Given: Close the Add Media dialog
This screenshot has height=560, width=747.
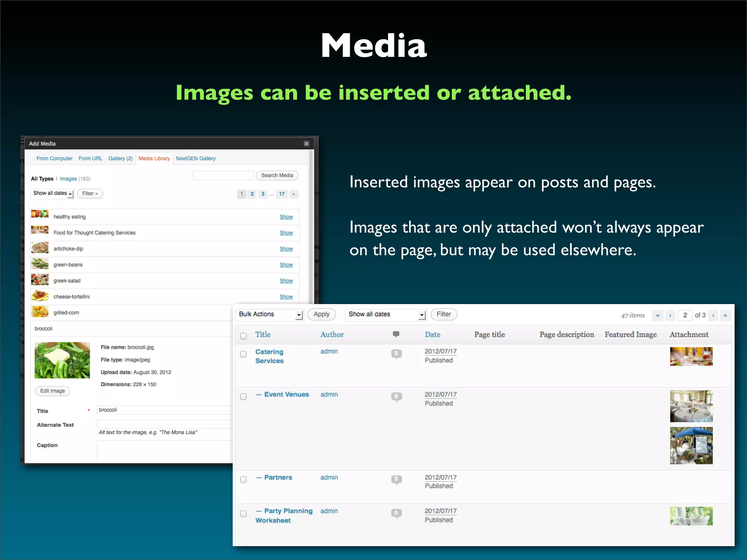Looking at the screenshot, I should pos(306,144).
